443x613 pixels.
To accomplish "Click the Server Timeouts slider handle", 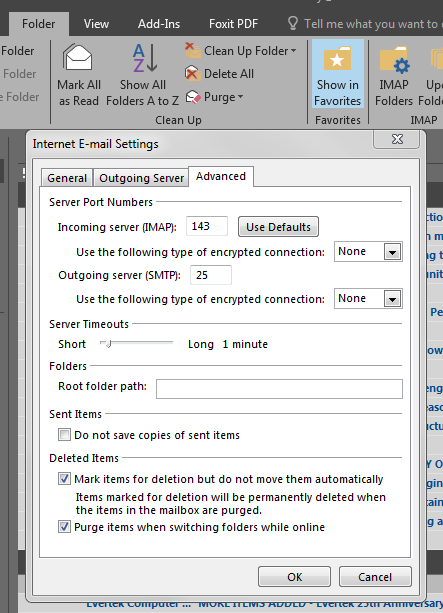I will point(108,344).
